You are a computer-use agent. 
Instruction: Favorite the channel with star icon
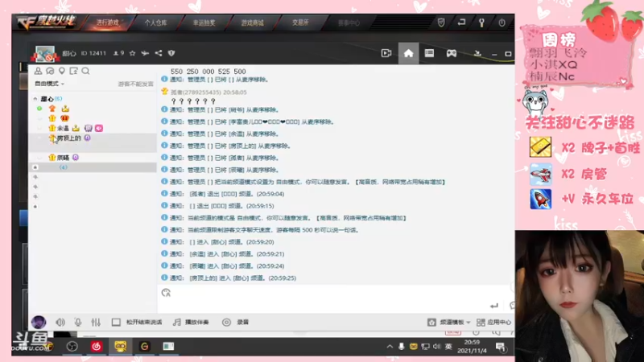tap(132, 53)
